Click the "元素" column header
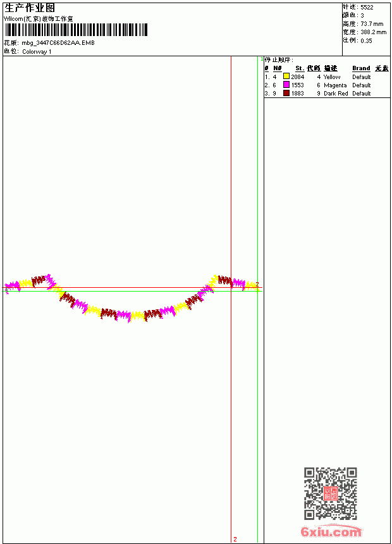This screenshot has height=544, width=392. [x=382, y=68]
